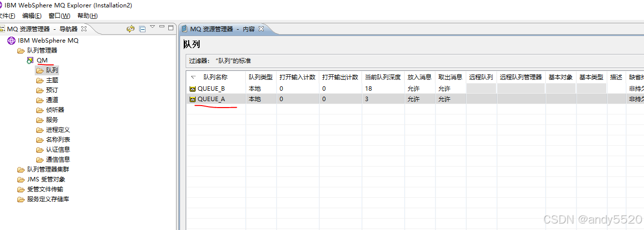
Task: Select the QM queue manager node
Action: [42, 60]
